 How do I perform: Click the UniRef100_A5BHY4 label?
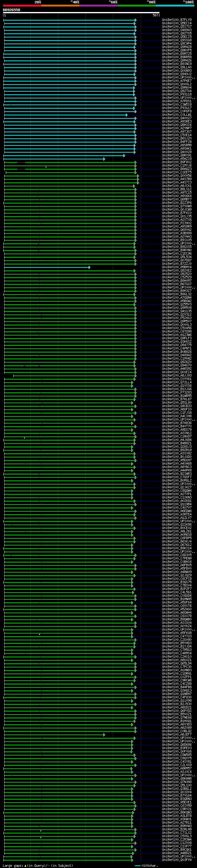coord(177,267)
